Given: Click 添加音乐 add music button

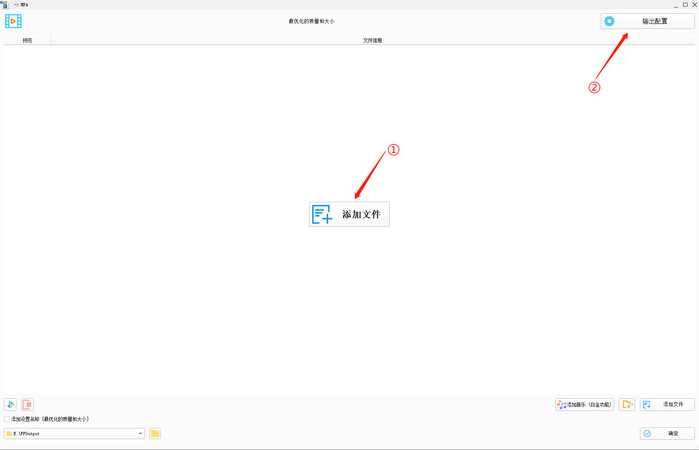Looking at the screenshot, I should [584, 404].
